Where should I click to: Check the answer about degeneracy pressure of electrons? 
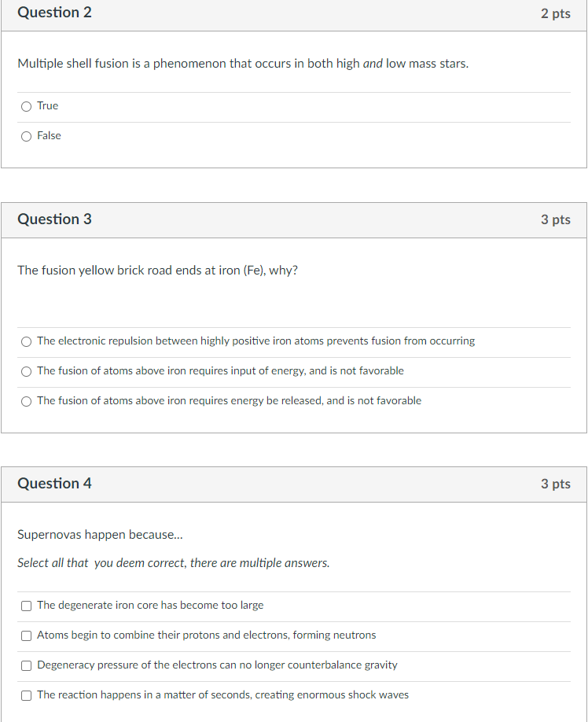click(x=26, y=665)
